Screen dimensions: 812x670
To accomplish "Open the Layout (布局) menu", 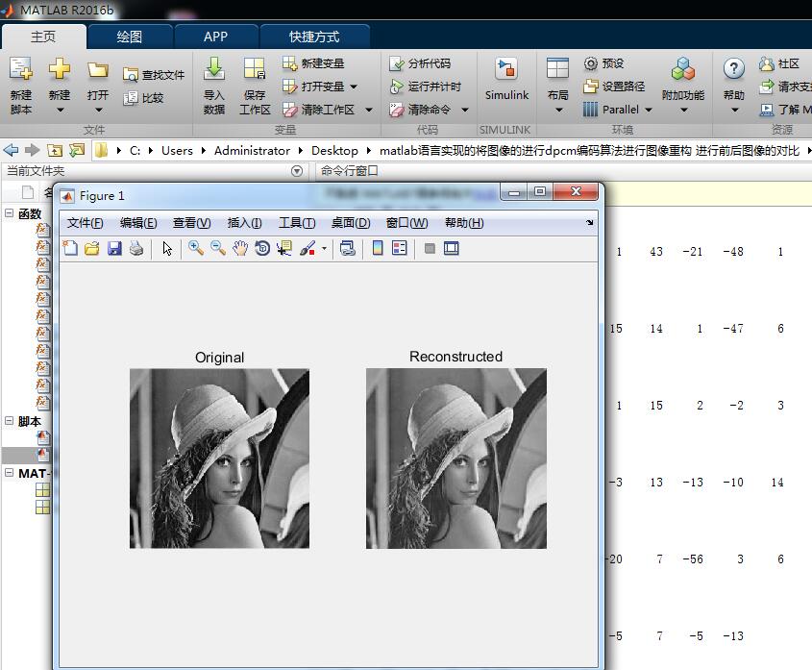I will pos(557,86).
